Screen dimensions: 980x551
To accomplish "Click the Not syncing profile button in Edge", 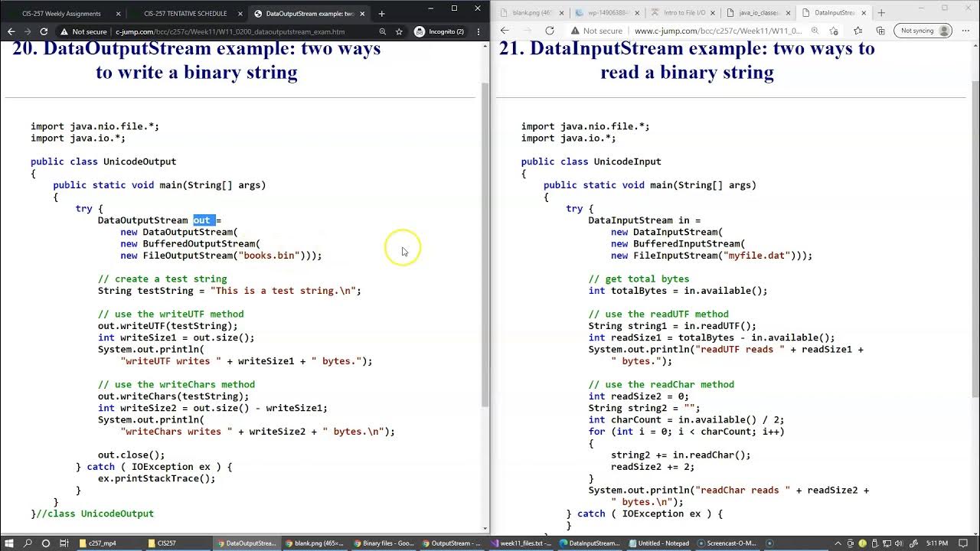I will 923,31.
